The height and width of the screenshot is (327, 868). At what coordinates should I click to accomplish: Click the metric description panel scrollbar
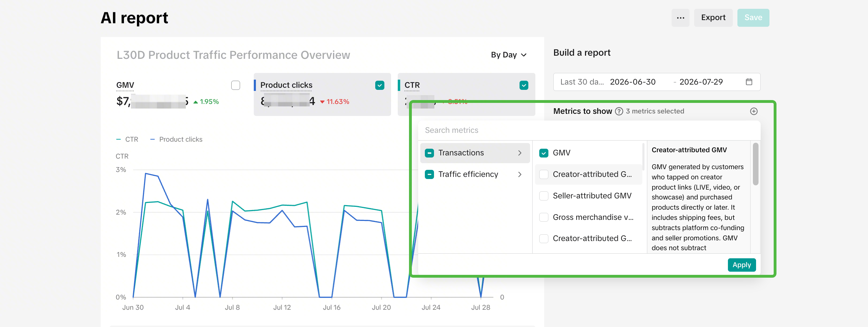pos(755,164)
